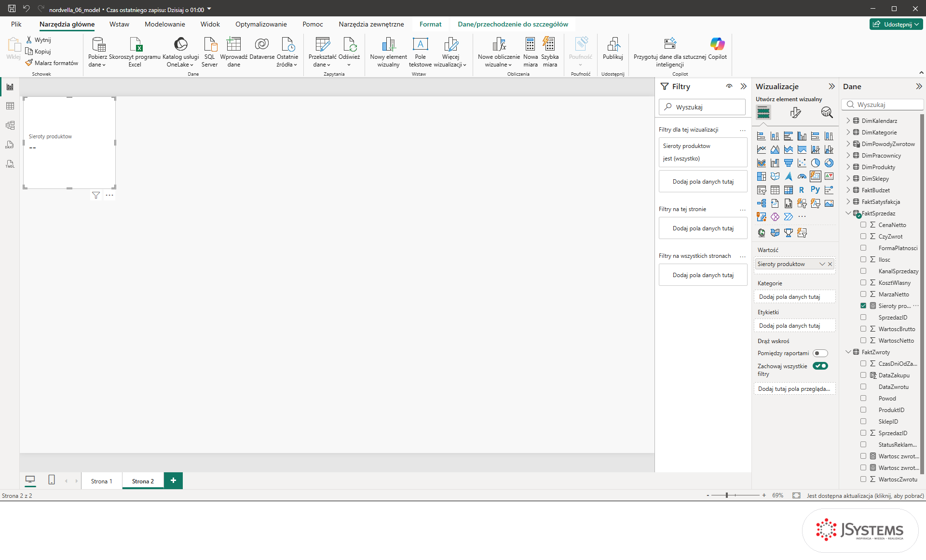Check the CenaNetto field checkbox

863,225
